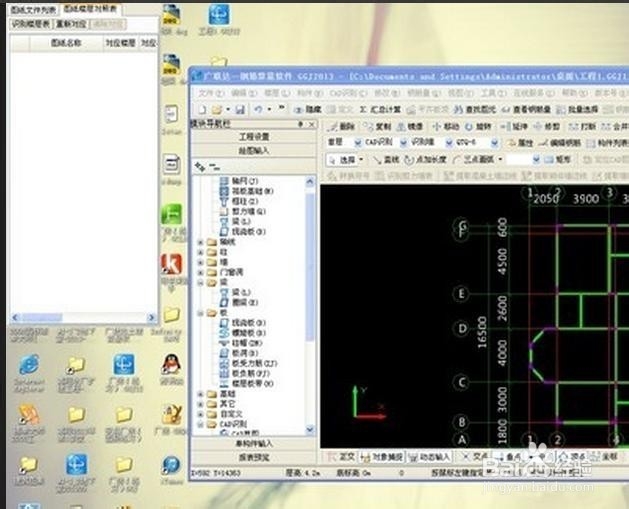Select 剪力墙(Q) in the tree

[x=243, y=211]
